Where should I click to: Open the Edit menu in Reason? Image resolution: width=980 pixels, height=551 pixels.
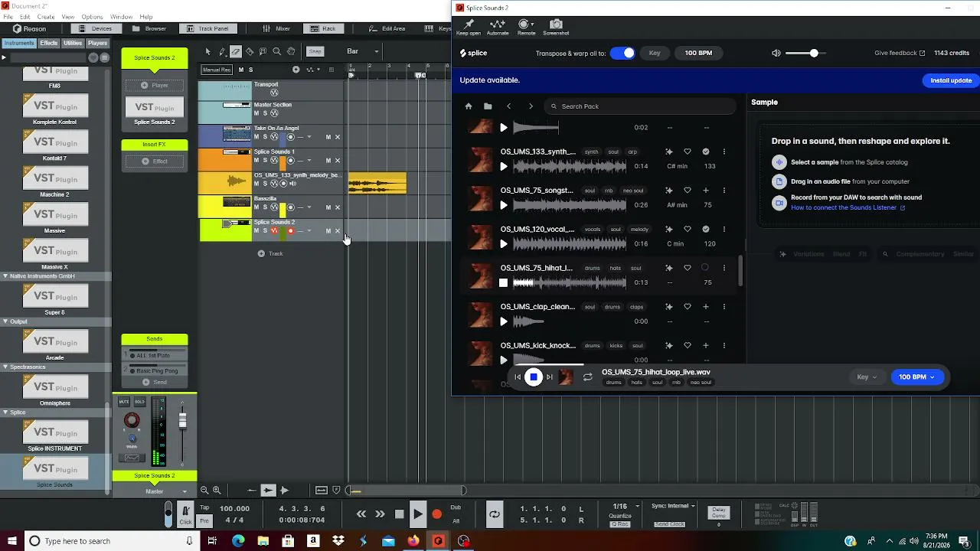25,17
